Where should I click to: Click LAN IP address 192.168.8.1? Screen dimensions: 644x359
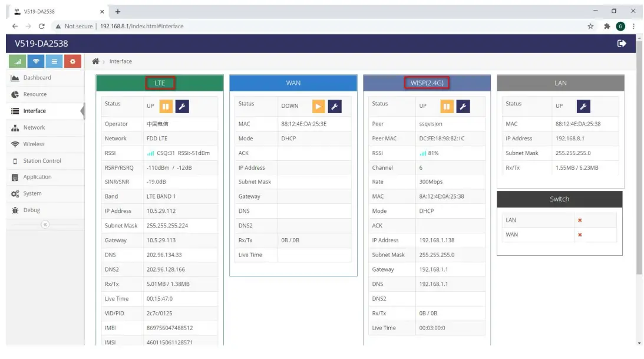pyautogui.click(x=570, y=139)
